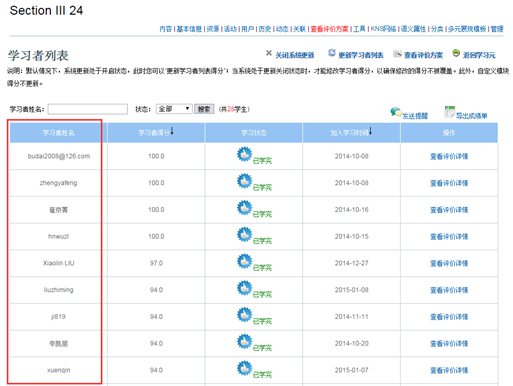Open the 多元展现模板 tab
The width and height of the screenshot is (513, 386).
pos(467,29)
